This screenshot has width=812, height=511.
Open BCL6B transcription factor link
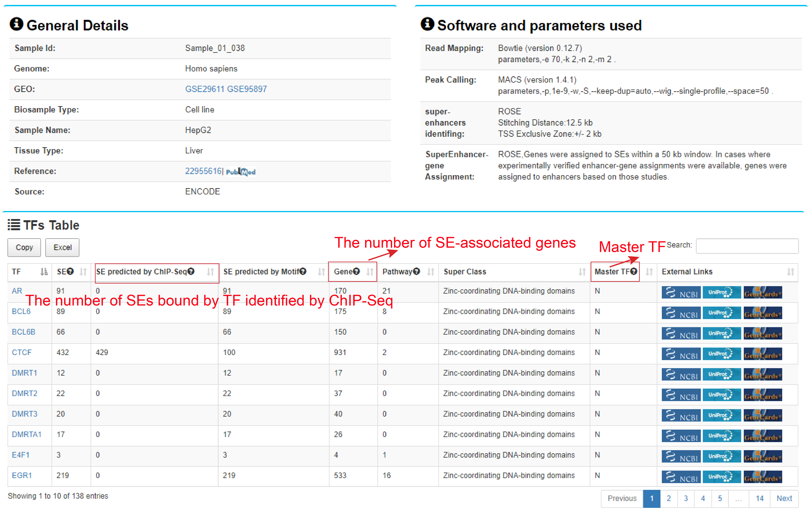coord(23,332)
